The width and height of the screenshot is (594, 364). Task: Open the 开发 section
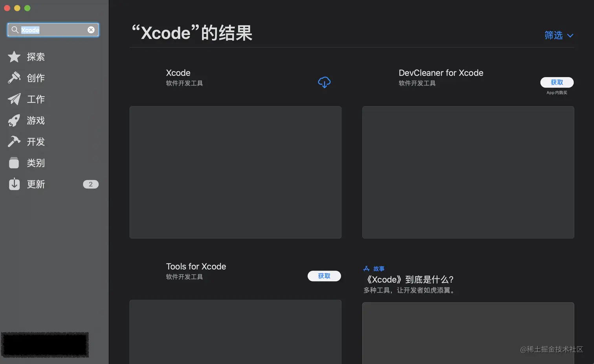coord(36,141)
